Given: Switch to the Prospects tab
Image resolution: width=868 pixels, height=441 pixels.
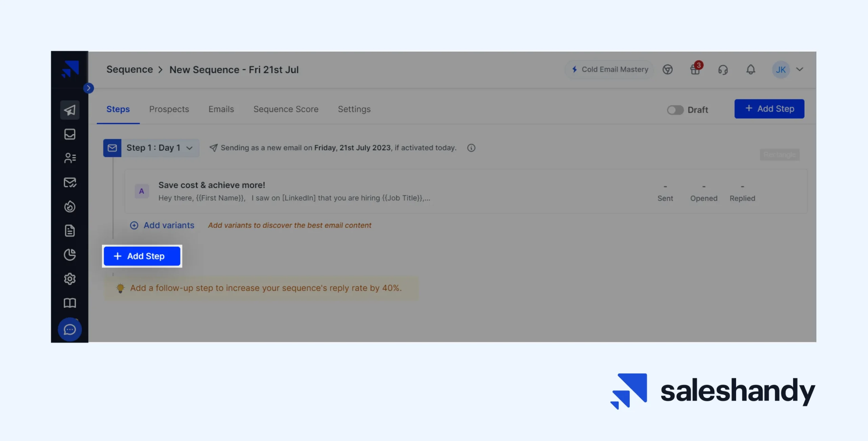Looking at the screenshot, I should click(x=169, y=109).
